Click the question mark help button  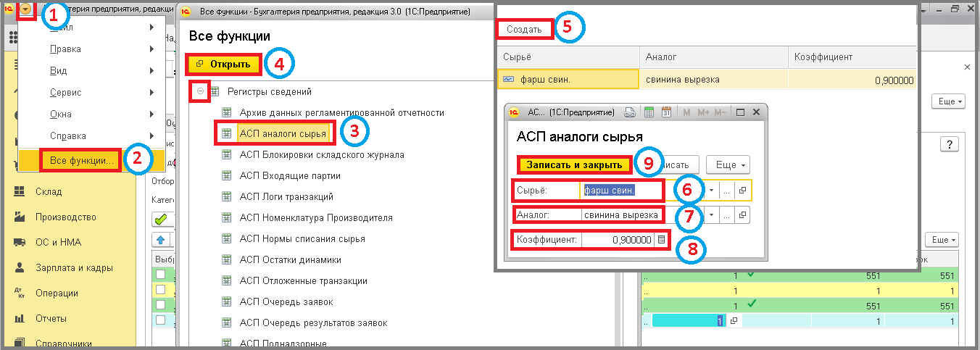coord(949,144)
